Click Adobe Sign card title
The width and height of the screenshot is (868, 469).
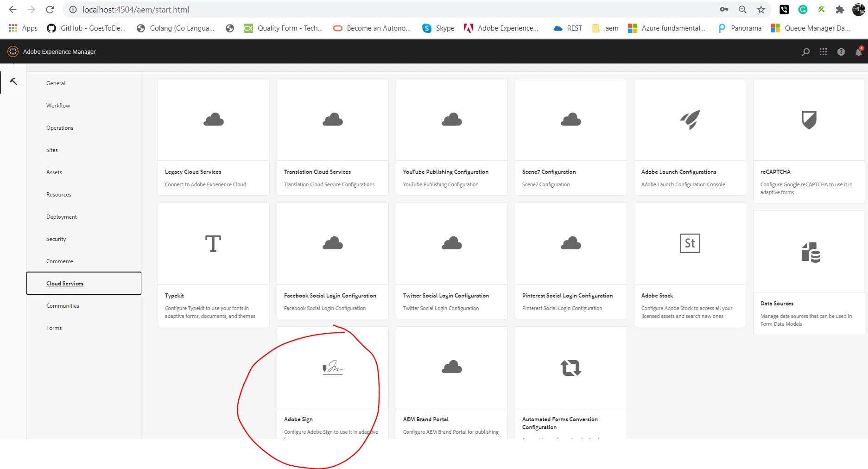(298, 419)
